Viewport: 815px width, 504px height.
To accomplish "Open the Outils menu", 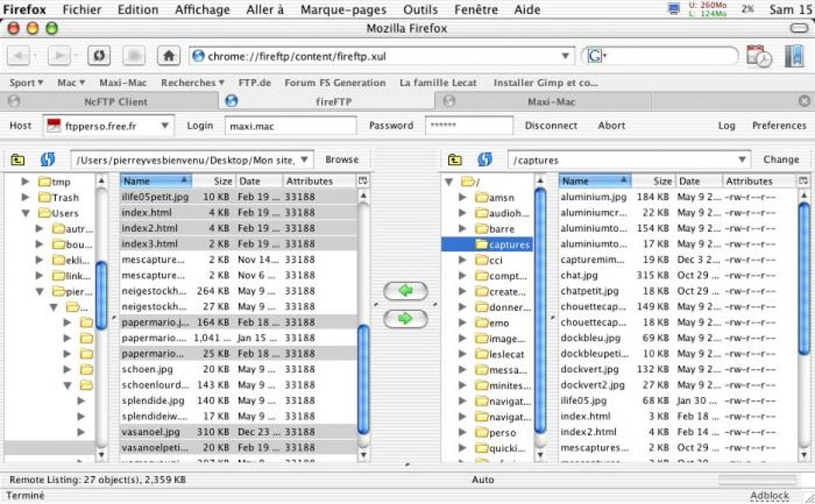I will click(420, 10).
